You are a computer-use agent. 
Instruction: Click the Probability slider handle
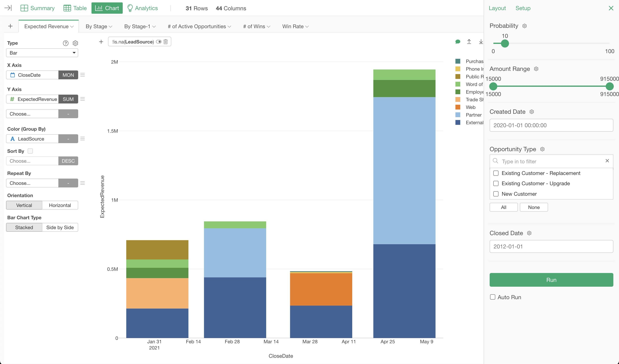[505, 43]
